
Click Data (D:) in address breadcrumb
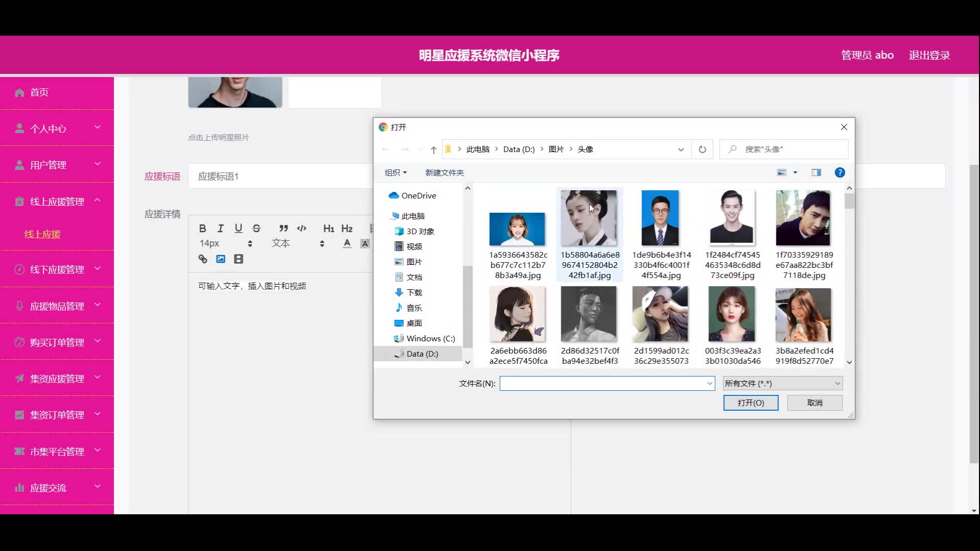point(519,149)
